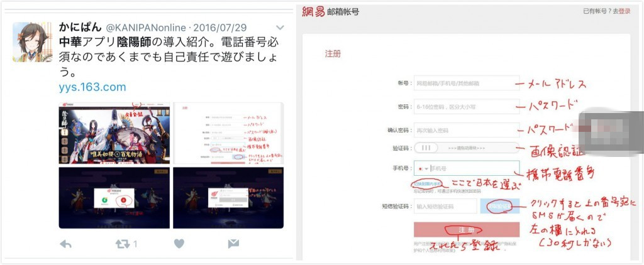
Task: Click the retweet icon under the tweet
Action: pos(123,244)
